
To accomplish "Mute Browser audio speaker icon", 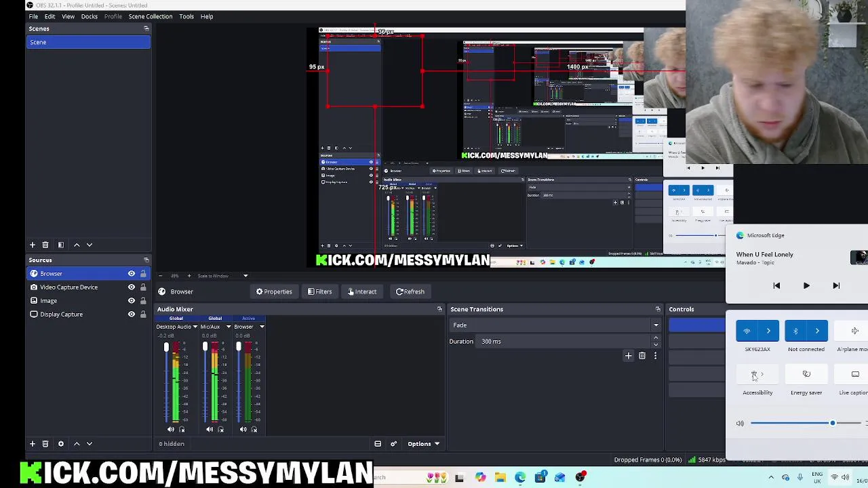I will coord(243,429).
